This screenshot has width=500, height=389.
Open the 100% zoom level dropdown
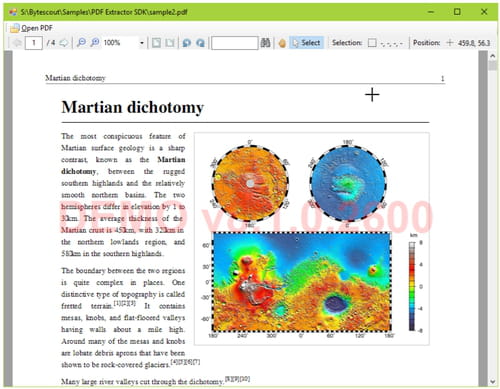[x=142, y=43]
